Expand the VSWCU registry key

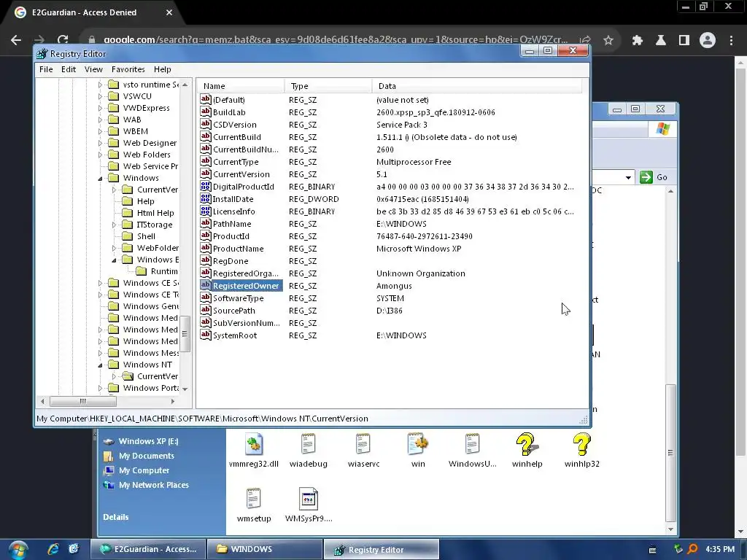100,96
